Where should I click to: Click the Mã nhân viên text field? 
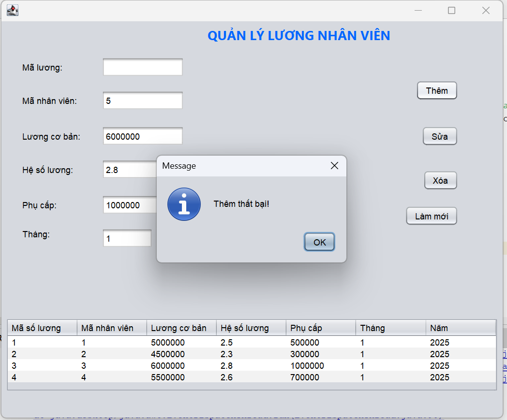pyautogui.click(x=143, y=101)
